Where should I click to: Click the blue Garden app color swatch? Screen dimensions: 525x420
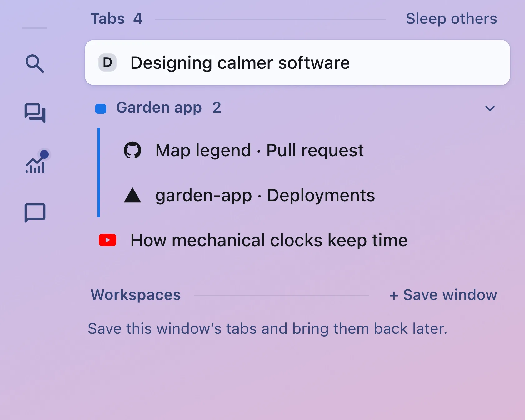101,109
